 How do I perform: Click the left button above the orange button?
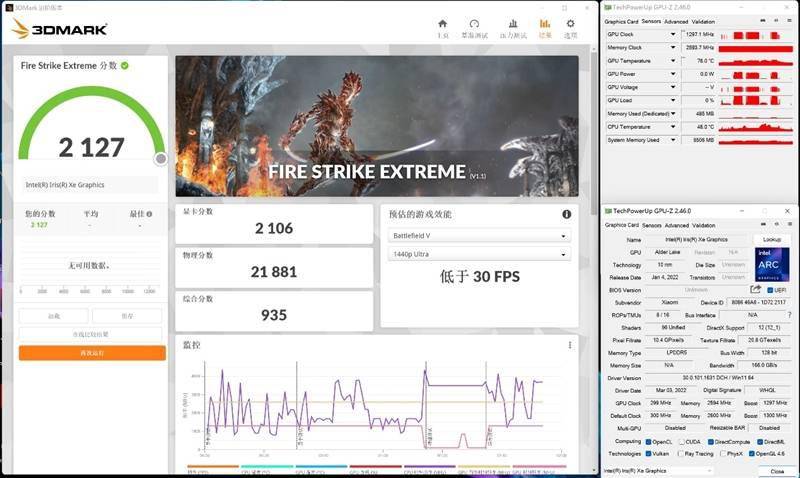click(54, 316)
